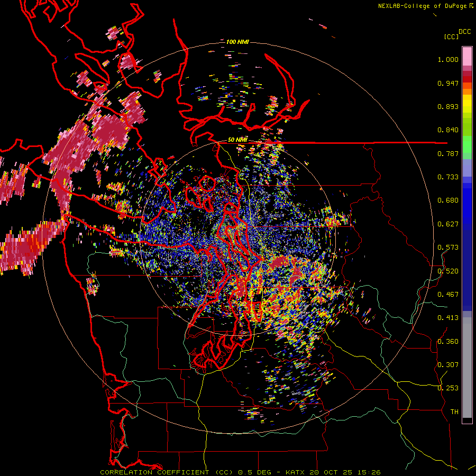Click the 15:26 time stamp
Viewport: 476px width, 476px height.
(x=369, y=472)
